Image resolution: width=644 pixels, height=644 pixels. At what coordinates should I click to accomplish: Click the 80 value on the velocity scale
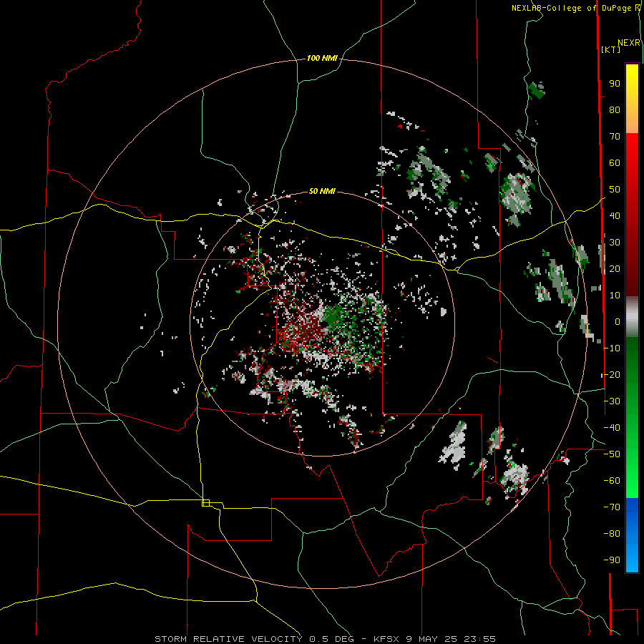pyautogui.click(x=615, y=109)
